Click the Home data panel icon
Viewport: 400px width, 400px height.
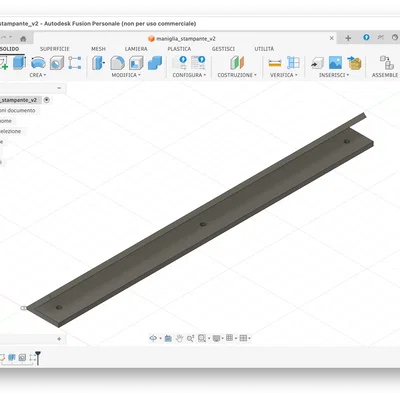pyautogui.click(x=23, y=39)
